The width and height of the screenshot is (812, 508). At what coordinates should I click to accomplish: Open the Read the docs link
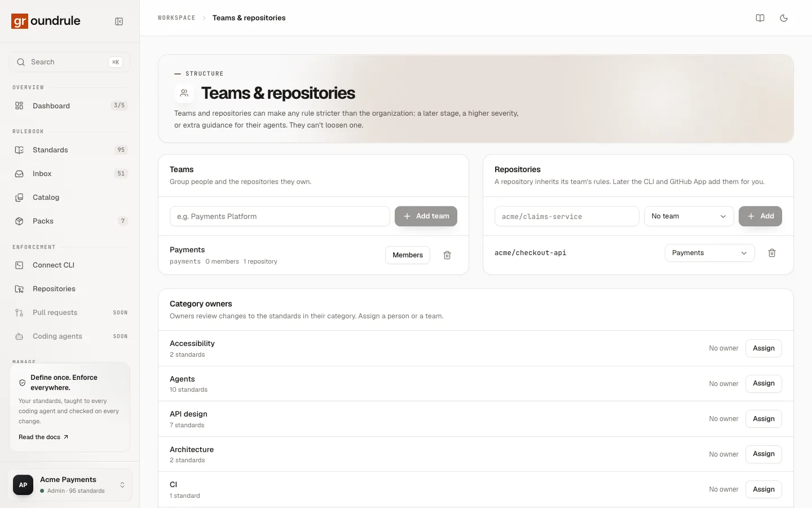[43, 437]
